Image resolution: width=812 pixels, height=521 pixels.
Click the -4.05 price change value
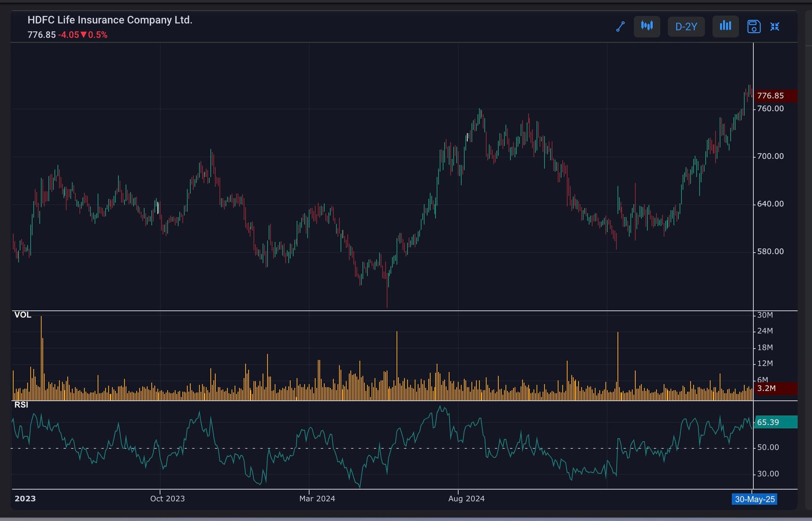[69, 35]
